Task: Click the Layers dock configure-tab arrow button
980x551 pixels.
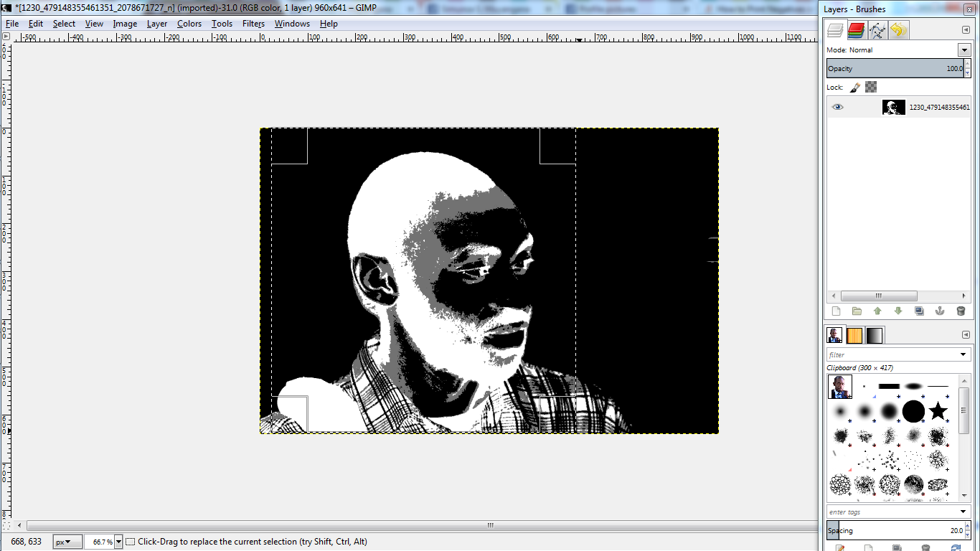Action: click(x=966, y=29)
